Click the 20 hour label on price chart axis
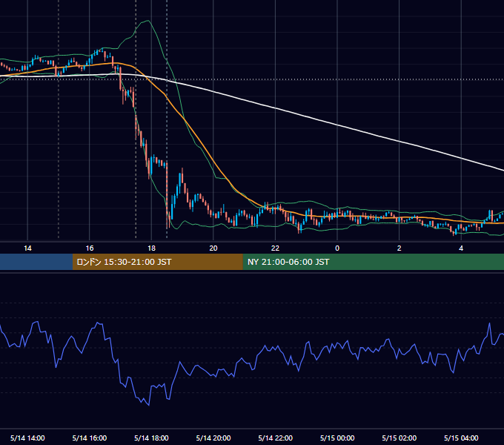504x445 pixels. [213, 248]
